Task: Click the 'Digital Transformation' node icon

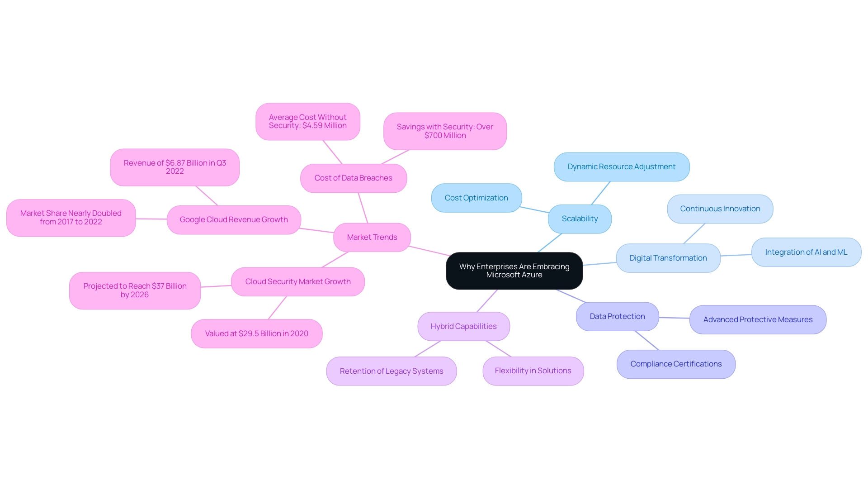Action: (668, 258)
